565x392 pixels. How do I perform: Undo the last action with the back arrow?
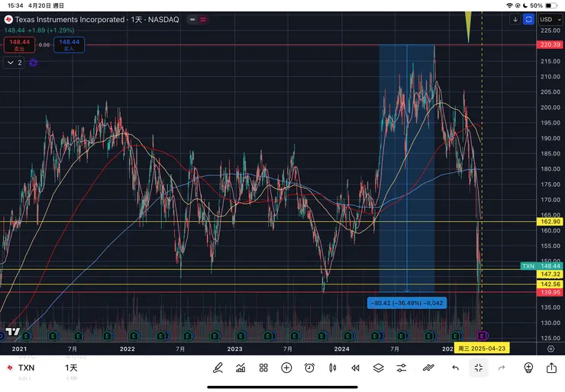pyautogui.click(x=456, y=368)
